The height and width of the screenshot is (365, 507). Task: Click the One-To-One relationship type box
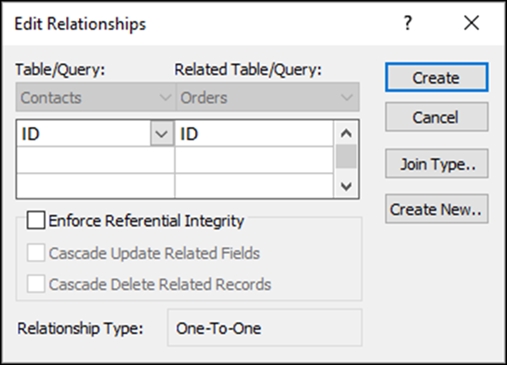point(265,328)
